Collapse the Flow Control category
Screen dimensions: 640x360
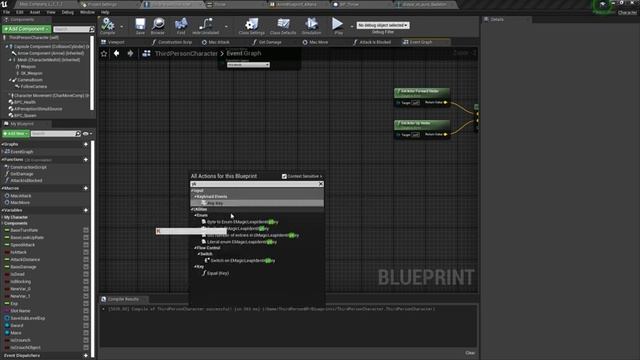pos(195,248)
